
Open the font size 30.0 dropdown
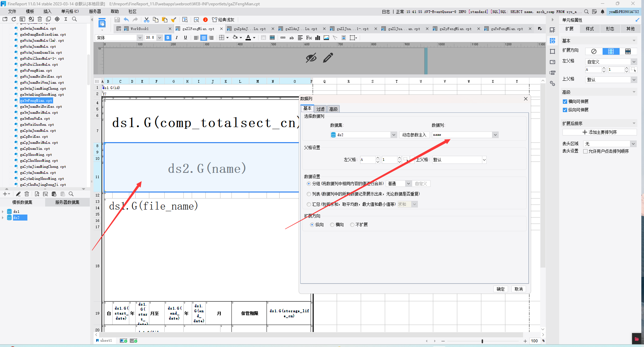[x=160, y=38]
